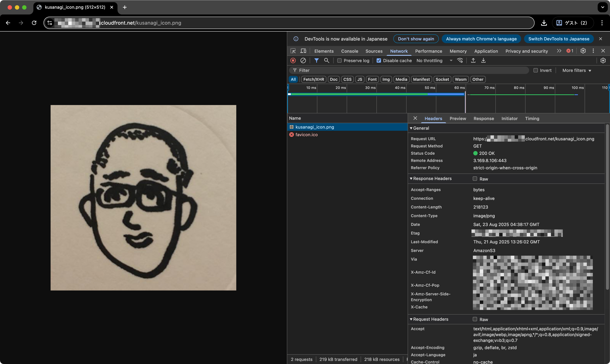
Task: Import HAR file with upload arrow
Action: tap(473, 60)
